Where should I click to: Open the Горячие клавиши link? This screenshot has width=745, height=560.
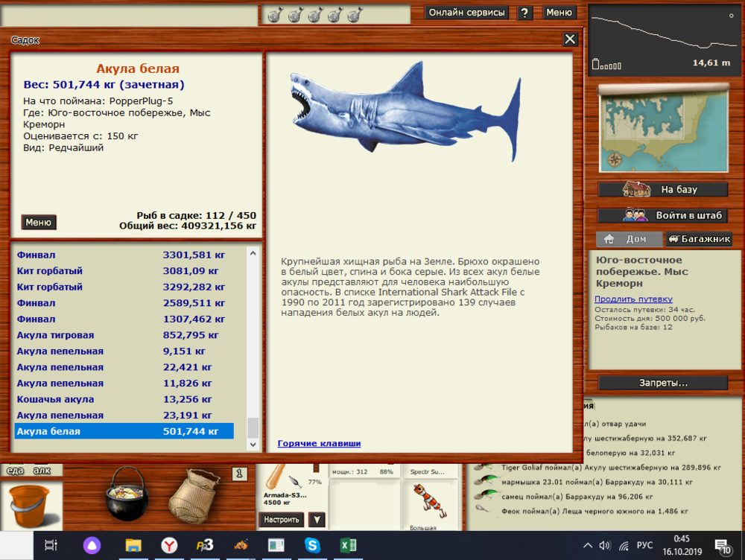(320, 443)
